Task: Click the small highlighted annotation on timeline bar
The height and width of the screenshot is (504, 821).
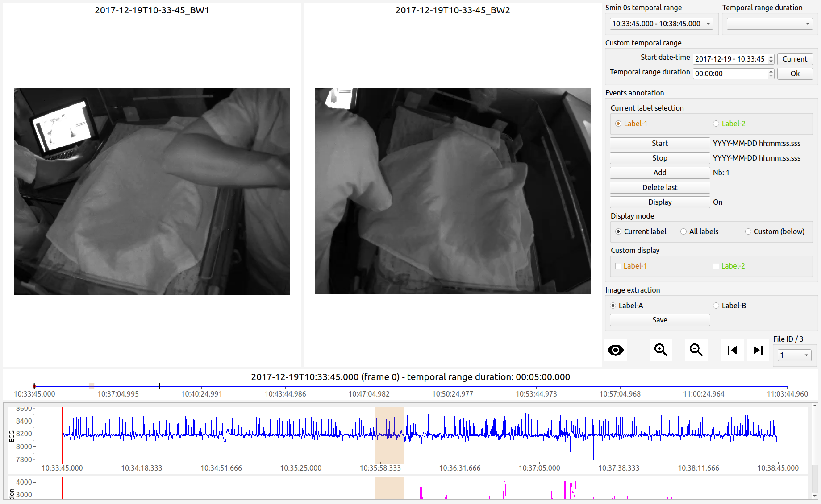Action: [x=92, y=386]
